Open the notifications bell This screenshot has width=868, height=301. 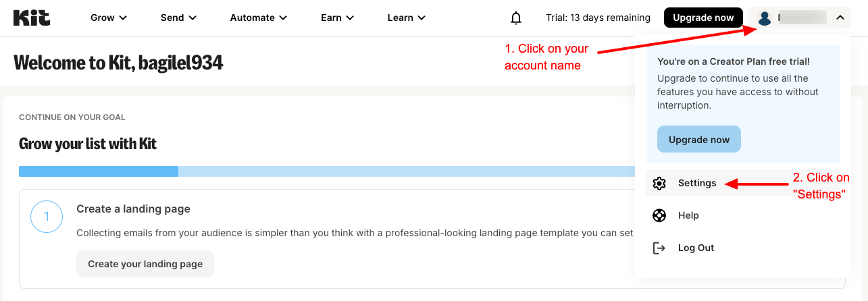[516, 18]
